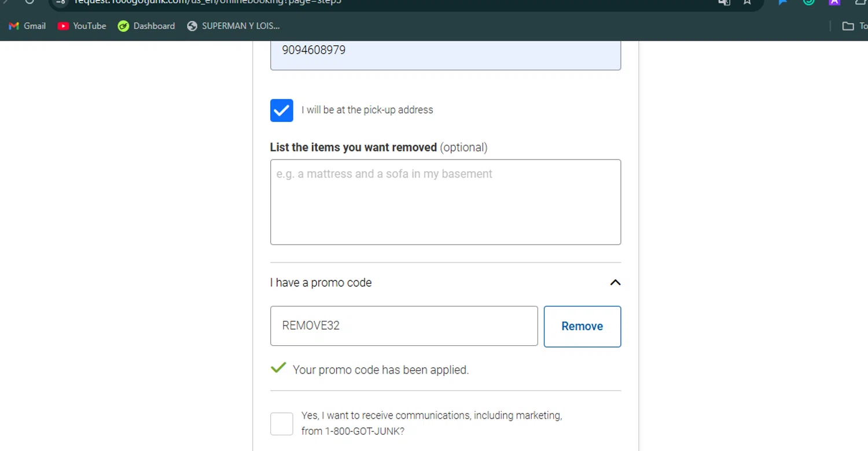The width and height of the screenshot is (868, 451).
Task: Uncheck 'I will be at the pick-up address'
Action: point(282,110)
